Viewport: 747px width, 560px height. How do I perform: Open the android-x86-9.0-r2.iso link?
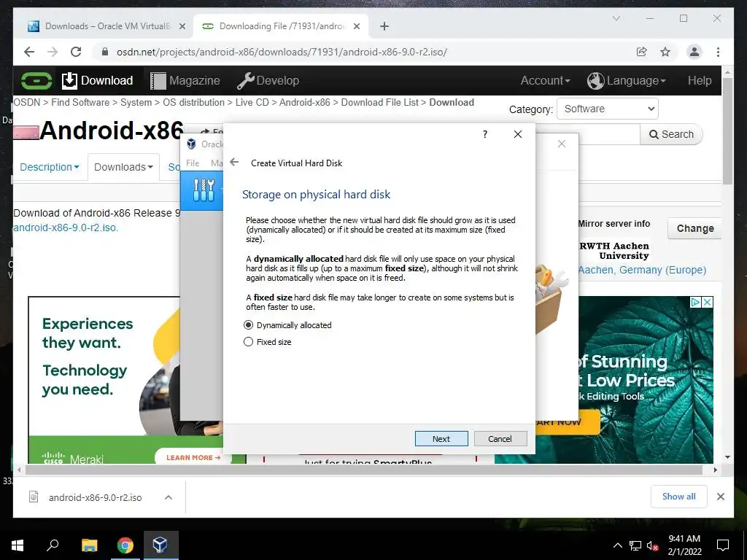pos(65,227)
